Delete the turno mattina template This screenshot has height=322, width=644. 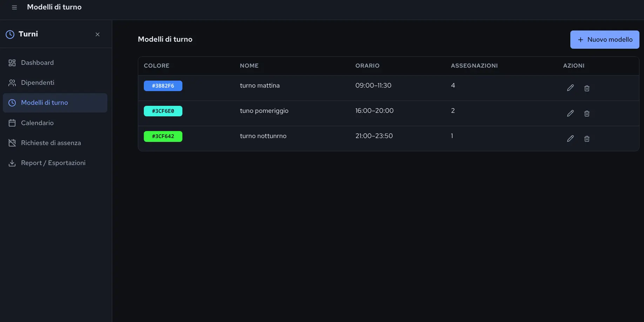tap(587, 88)
